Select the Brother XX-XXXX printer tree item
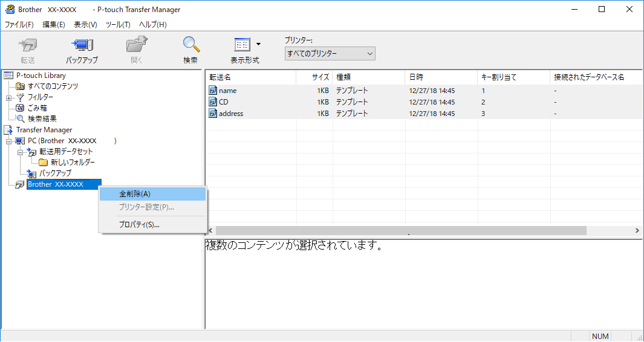Screen dimensions: 644x342 63,184
